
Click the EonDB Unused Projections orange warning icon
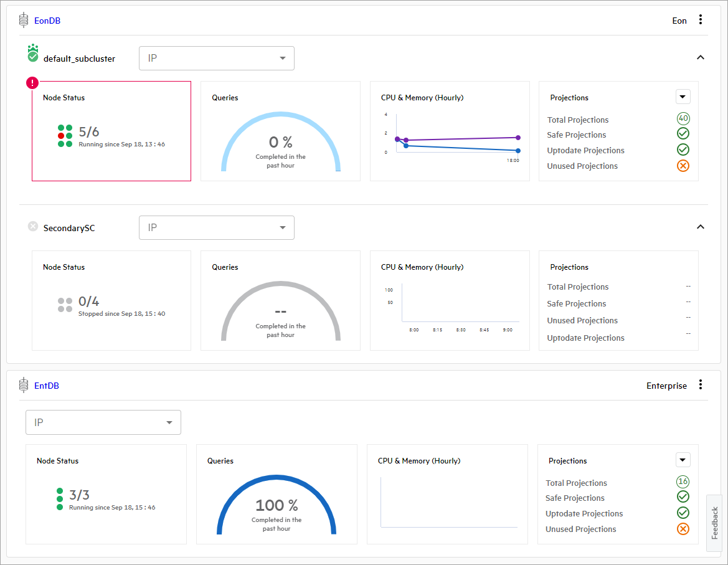click(683, 166)
